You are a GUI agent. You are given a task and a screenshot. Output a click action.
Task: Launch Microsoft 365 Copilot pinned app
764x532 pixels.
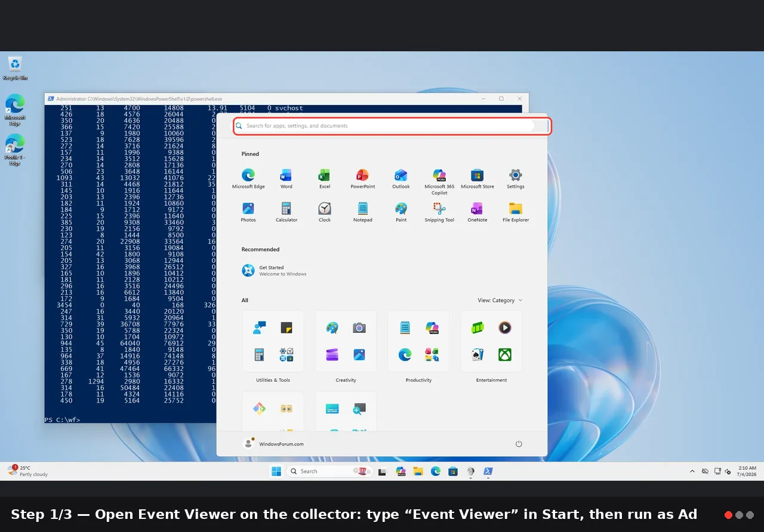tap(439, 181)
